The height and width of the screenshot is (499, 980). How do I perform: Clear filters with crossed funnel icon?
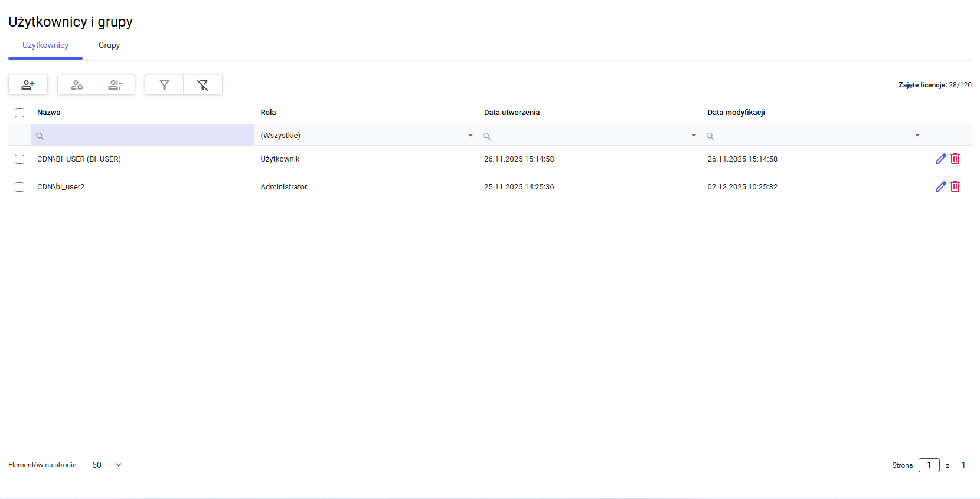(202, 85)
